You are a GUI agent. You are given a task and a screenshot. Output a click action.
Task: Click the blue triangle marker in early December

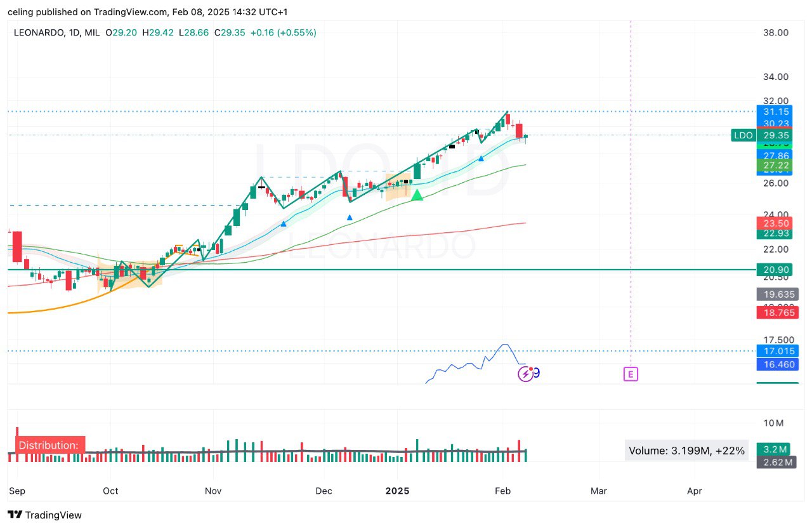pos(350,218)
